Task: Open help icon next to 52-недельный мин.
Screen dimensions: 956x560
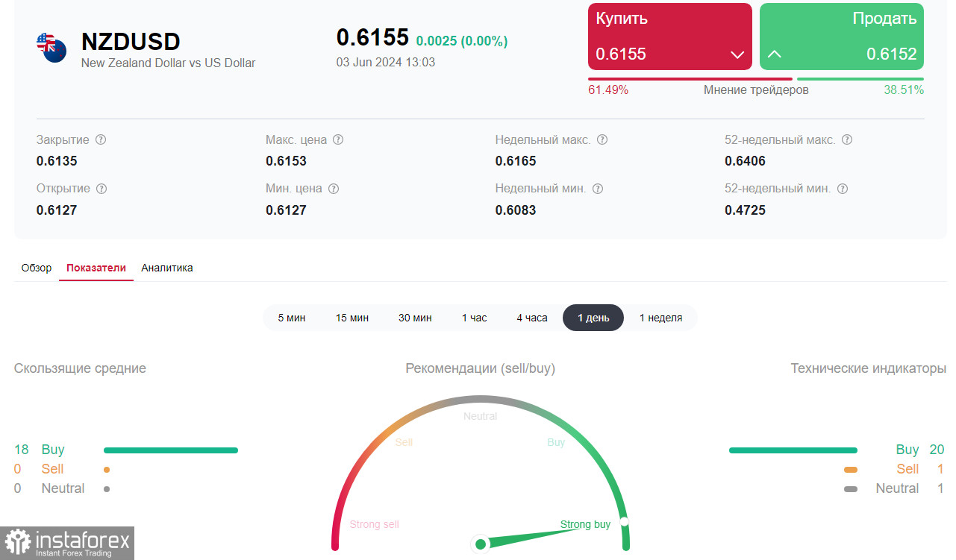Action: coord(843,189)
